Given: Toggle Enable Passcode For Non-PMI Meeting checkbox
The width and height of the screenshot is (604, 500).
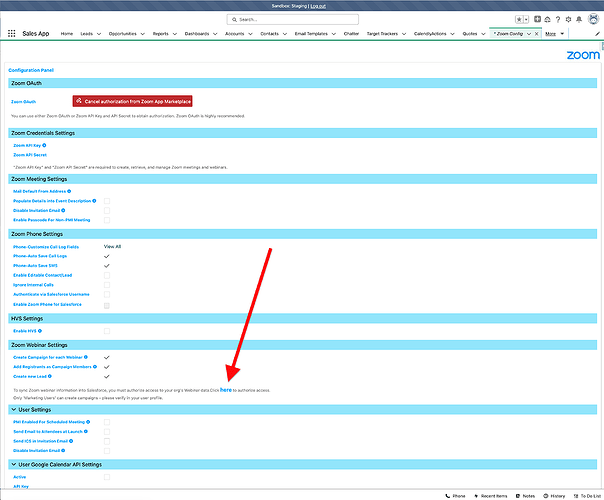Looking at the screenshot, I should pos(107,220).
